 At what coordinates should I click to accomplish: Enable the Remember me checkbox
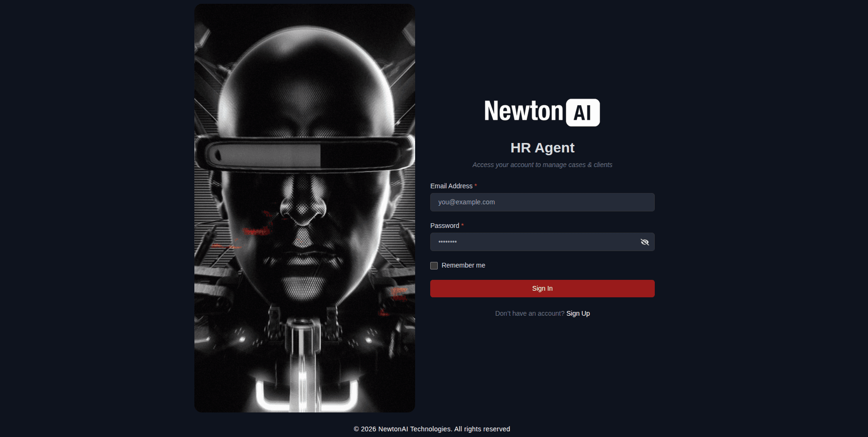tap(434, 266)
